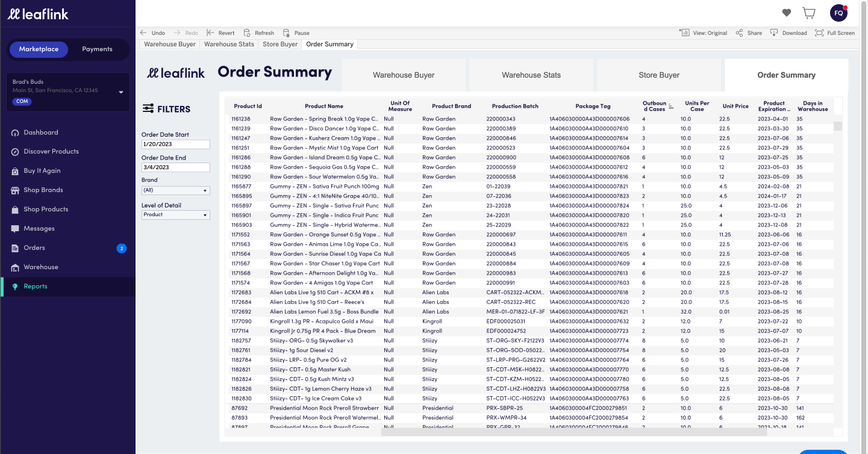This screenshot has width=868, height=454.
Task: Open the Brand filter dropdown
Action: tap(176, 190)
